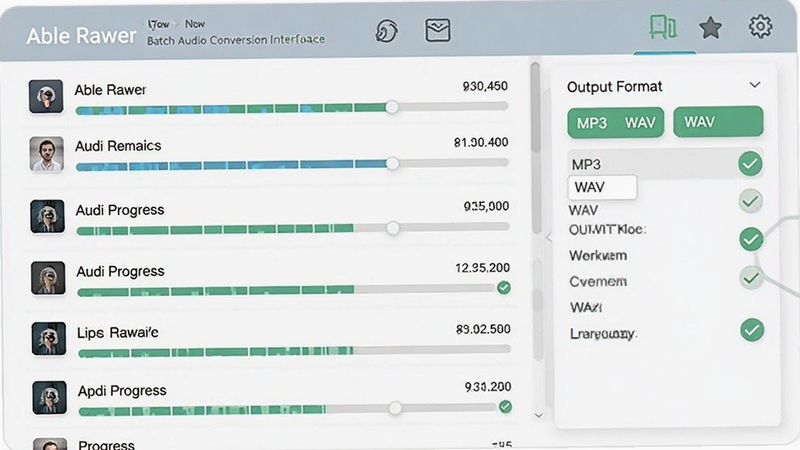The image size is (800, 450).
Task: Click the Apdi Progress row name
Action: coord(122,391)
